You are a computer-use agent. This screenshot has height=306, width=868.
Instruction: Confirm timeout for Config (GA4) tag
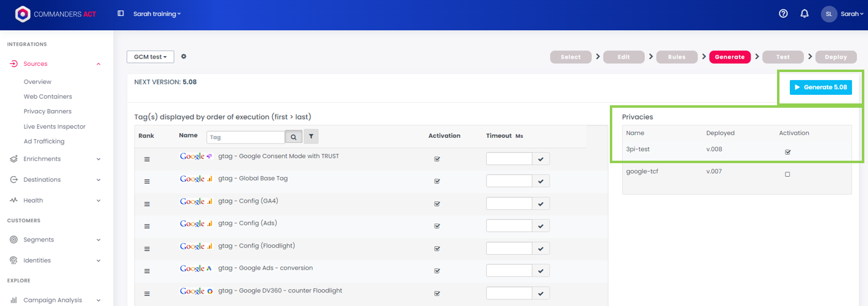click(541, 204)
